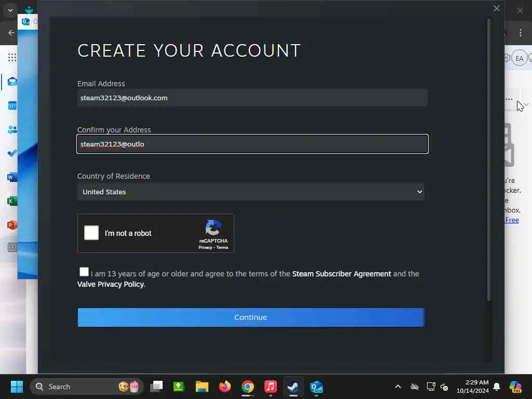Click the Continue button
The image size is (532, 399).
(251, 317)
